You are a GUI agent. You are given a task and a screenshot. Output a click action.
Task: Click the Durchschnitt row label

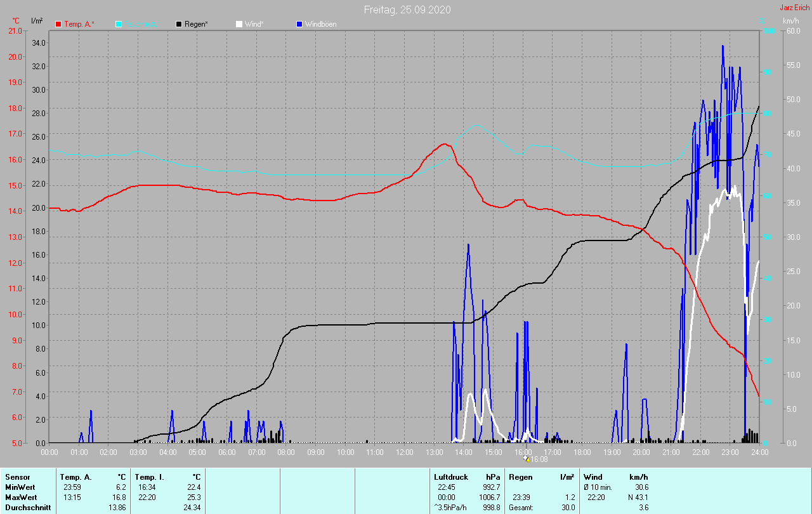[x=26, y=508]
